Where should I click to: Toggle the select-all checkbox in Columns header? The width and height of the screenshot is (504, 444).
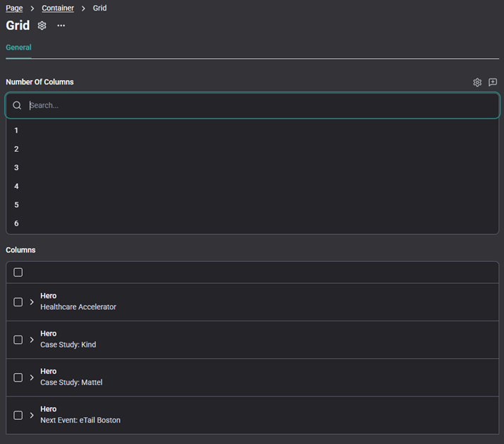tap(18, 272)
